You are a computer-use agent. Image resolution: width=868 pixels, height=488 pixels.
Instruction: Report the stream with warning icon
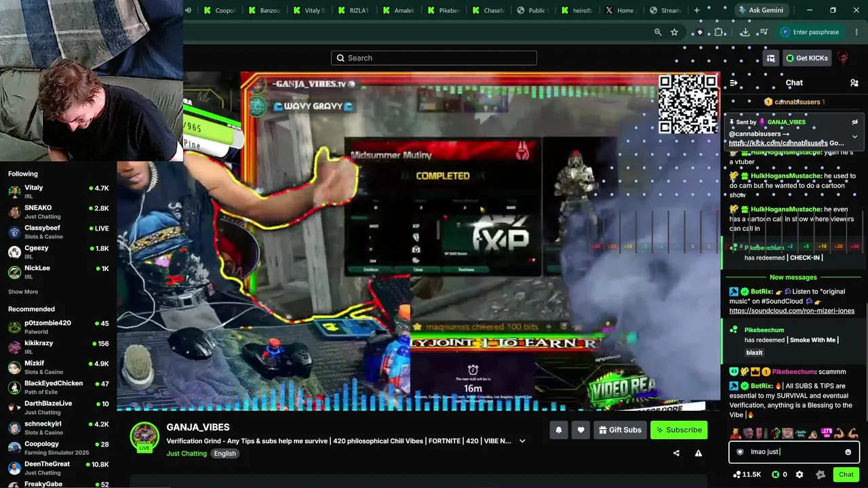pyautogui.click(x=698, y=453)
